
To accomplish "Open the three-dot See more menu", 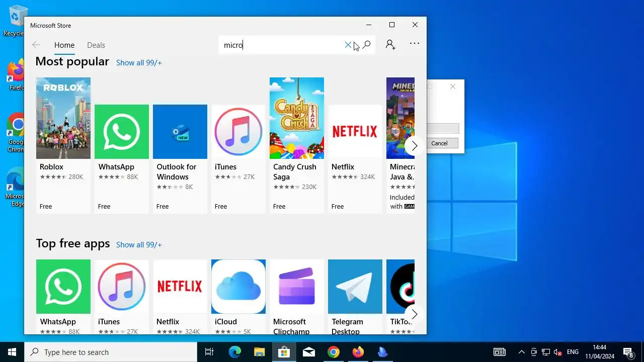I will point(415,44).
